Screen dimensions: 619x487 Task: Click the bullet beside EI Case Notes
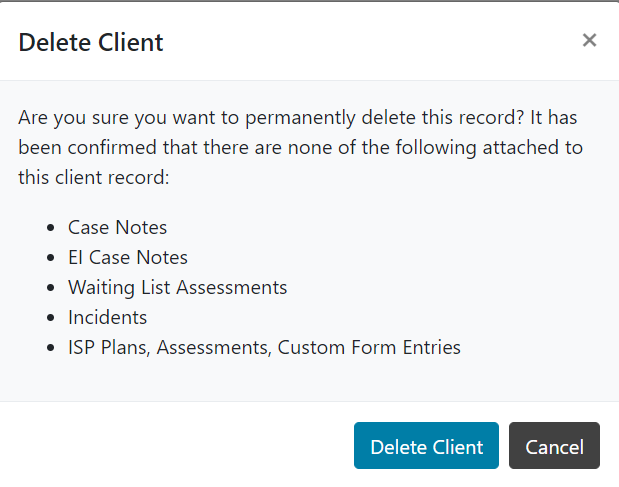pos(49,258)
